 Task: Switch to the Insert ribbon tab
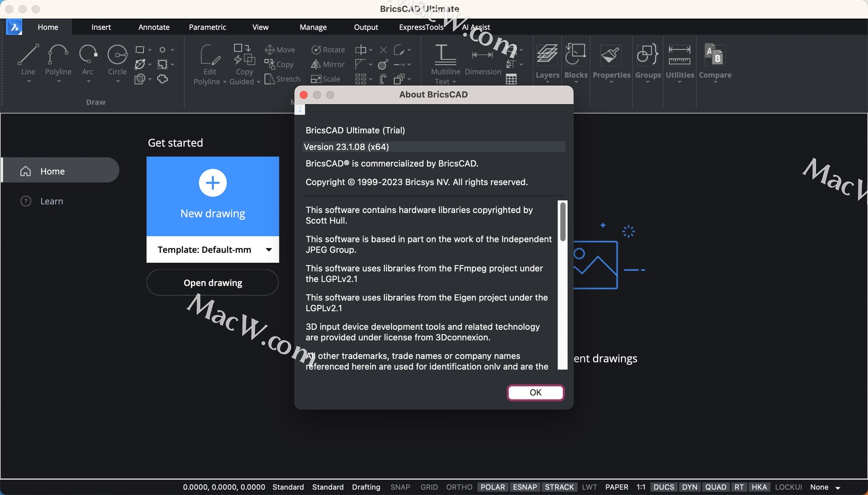(x=101, y=27)
